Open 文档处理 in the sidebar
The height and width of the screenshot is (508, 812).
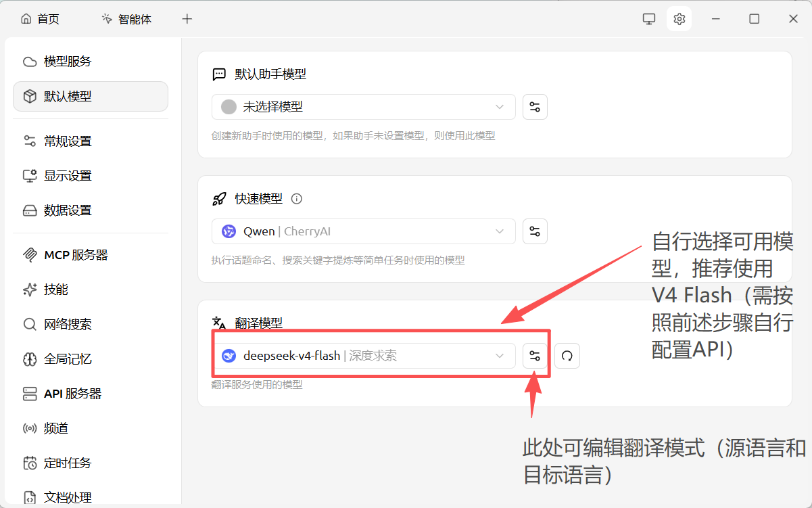(91, 498)
